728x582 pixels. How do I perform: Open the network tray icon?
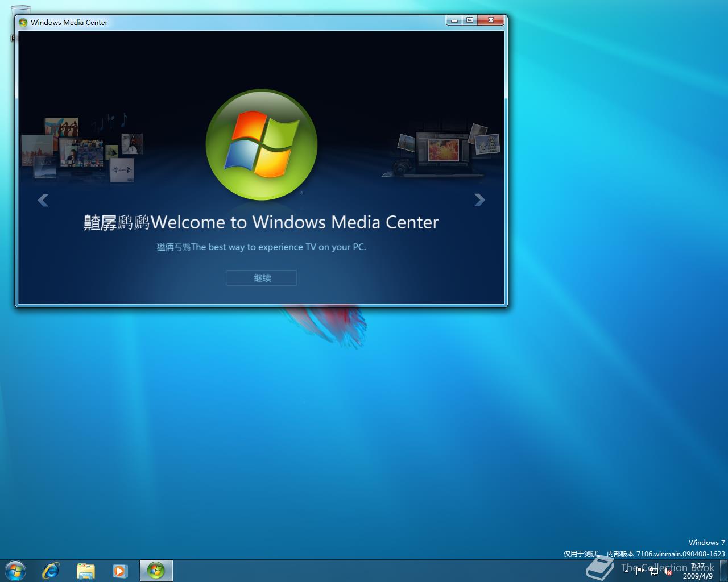coord(655,571)
